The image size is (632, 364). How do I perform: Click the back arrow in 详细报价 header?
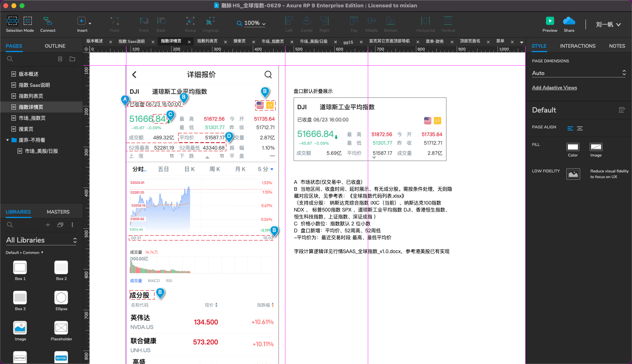point(135,75)
